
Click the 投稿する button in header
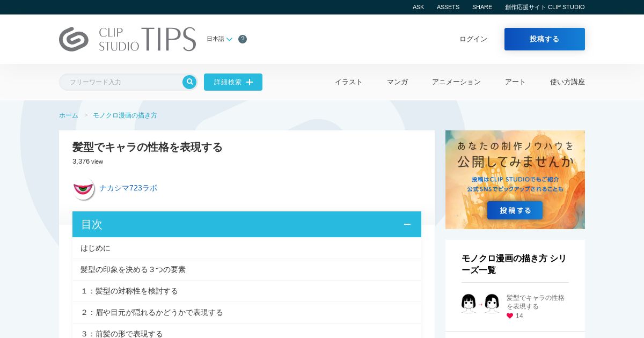point(545,39)
